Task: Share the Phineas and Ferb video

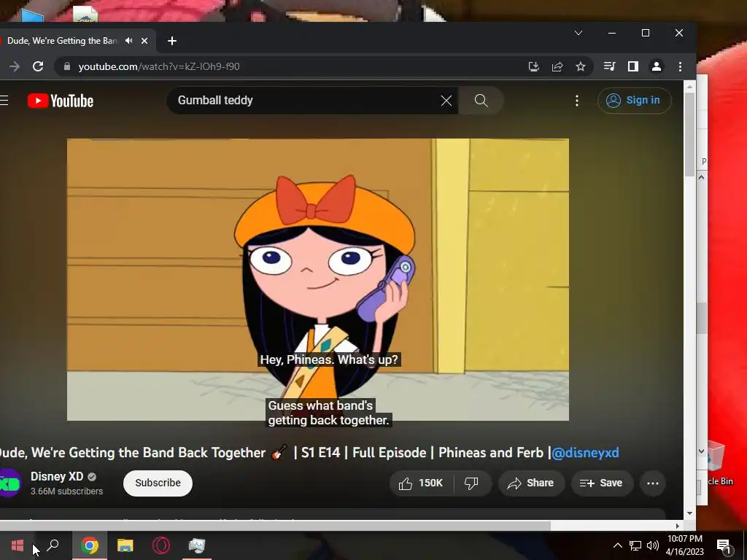Action: click(531, 483)
